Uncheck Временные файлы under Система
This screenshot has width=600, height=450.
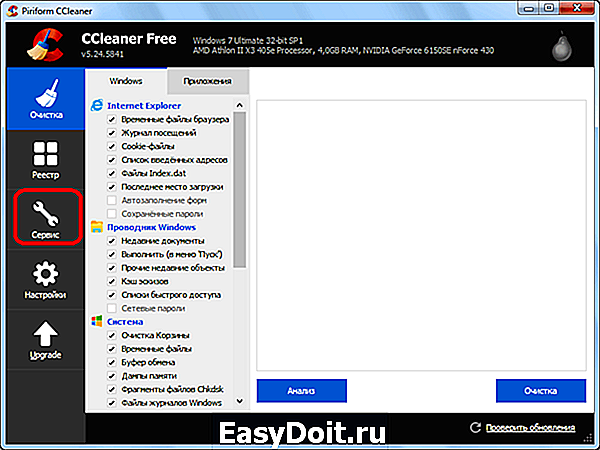[111, 349]
